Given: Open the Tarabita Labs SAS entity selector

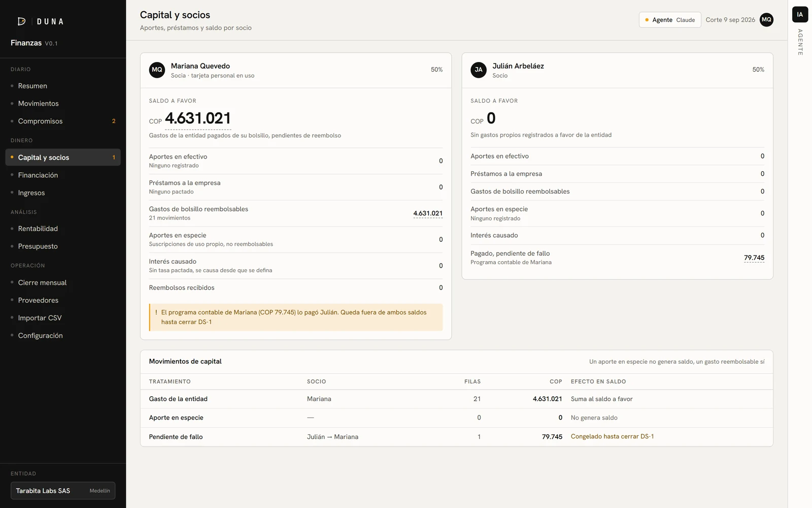Looking at the screenshot, I should tap(63, 491).
